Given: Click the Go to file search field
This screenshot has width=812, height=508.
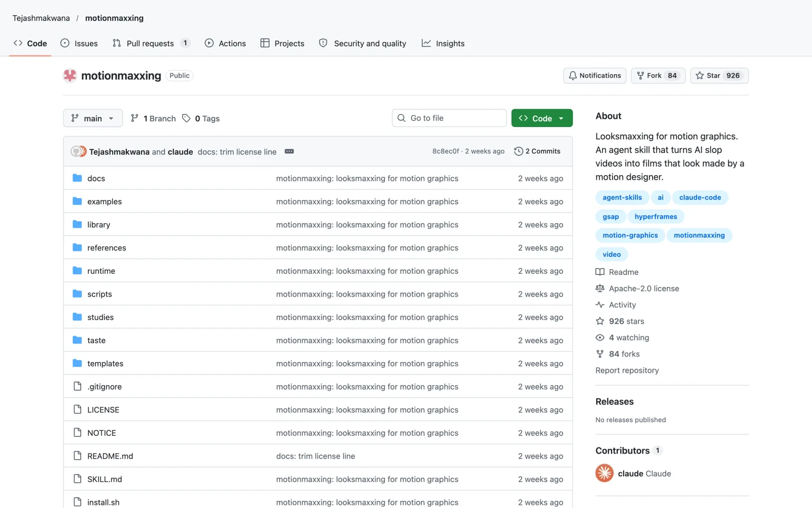Looking at the screenshot, I should pos(449,118).
